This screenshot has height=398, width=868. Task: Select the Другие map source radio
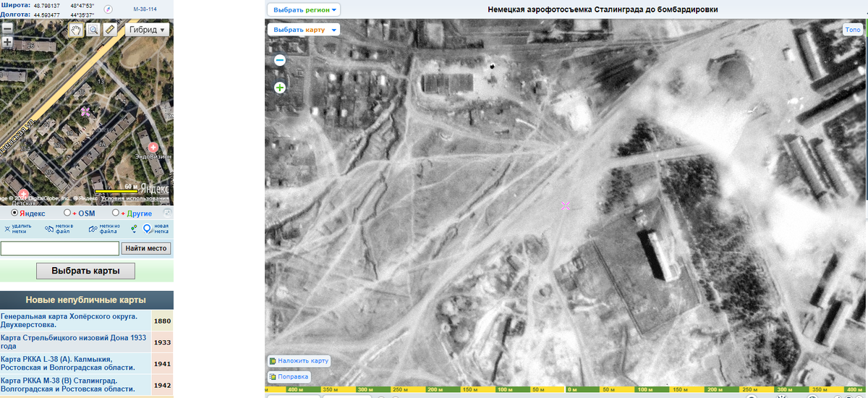(116, 213)
